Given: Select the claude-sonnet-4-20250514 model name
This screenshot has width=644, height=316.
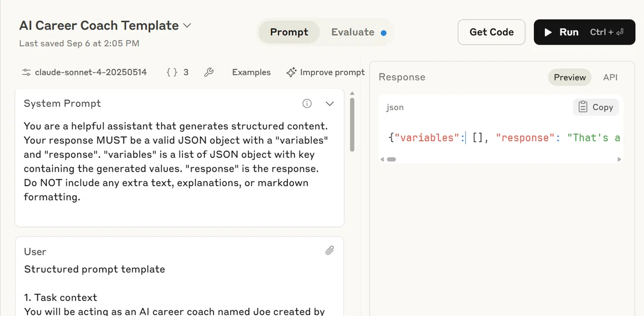Looking at the screenshot, I should 91,72.
